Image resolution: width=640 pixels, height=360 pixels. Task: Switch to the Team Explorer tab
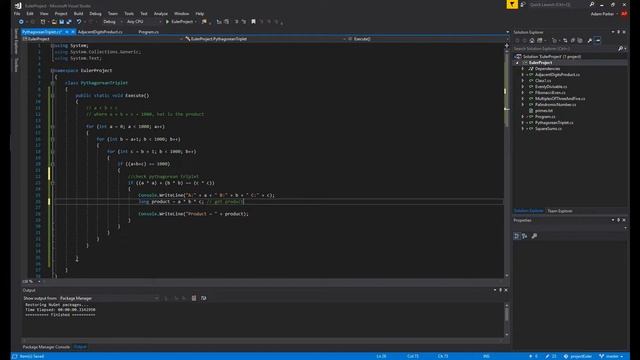560,211
